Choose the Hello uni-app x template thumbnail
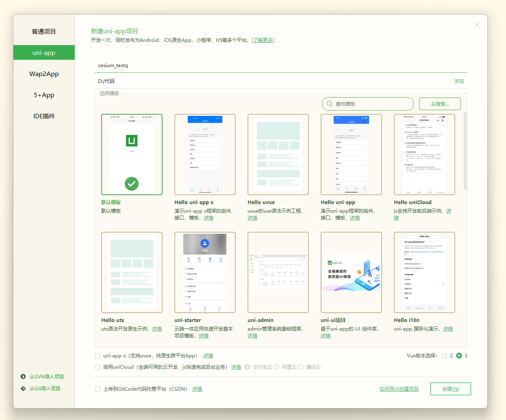Screen dimensions: 506x420 coord(205,155)
